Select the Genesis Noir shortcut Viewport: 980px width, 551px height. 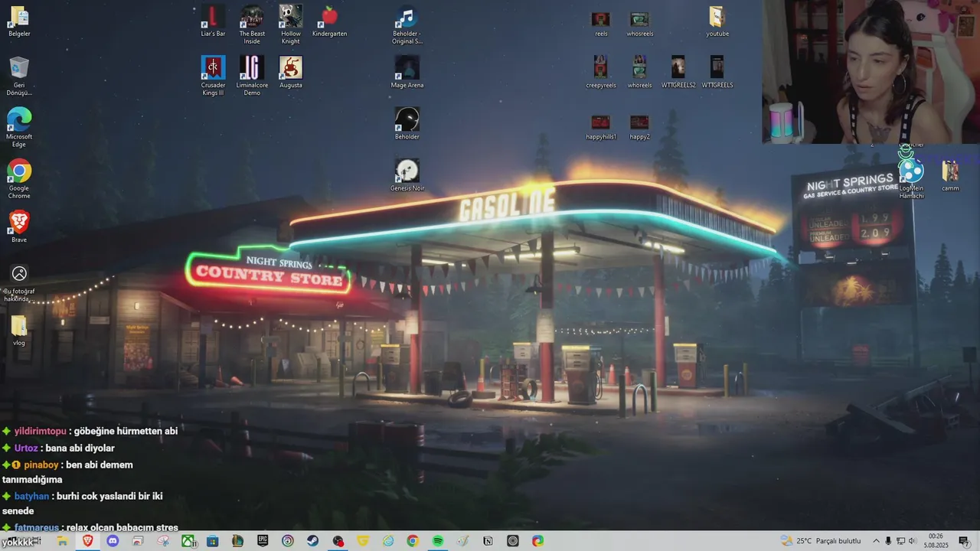point(407,175)
